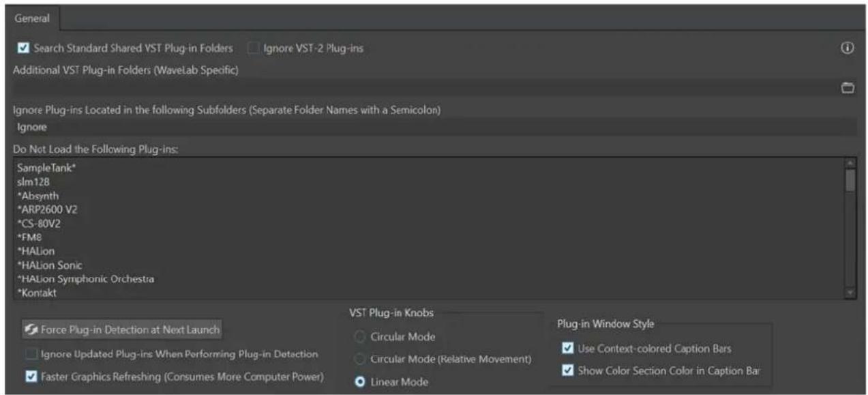Viewport: 868px width, 395px height.
Task: Open the info icon at top right
Action: pyautogui.click(x=849, y=48)
